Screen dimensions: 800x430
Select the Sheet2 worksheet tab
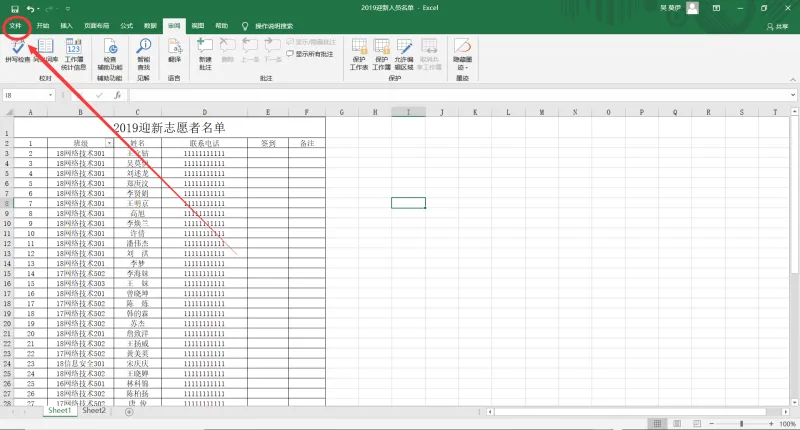click(x=94, y=411)
